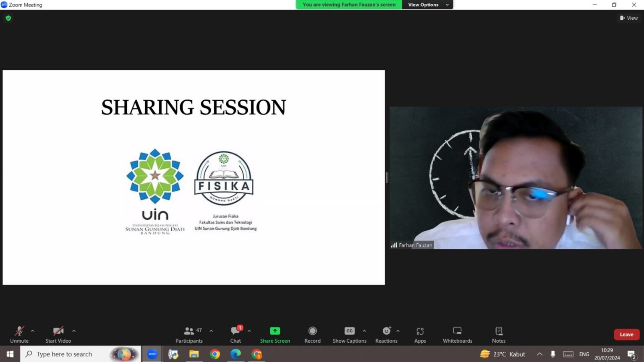This screenshot has height=362, width=644.
Task: Expand video options arrow beside Start Video
Action: 74,331
